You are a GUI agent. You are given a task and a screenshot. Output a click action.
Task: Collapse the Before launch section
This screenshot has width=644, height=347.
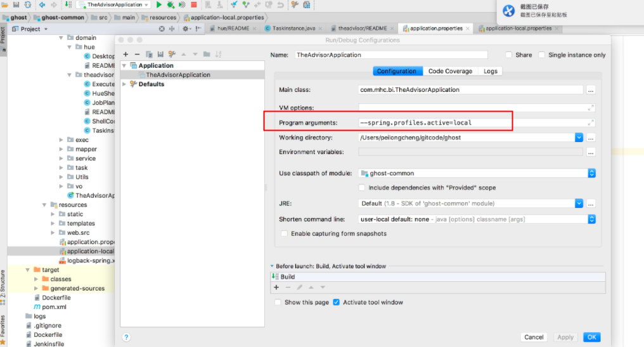pyautogui.click(x=272, y=266)
